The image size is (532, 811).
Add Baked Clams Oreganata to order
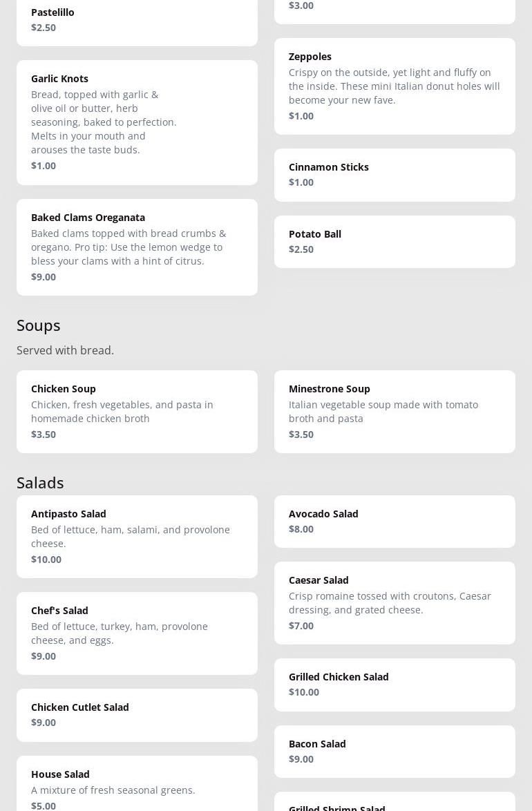[x=137, y=247]
